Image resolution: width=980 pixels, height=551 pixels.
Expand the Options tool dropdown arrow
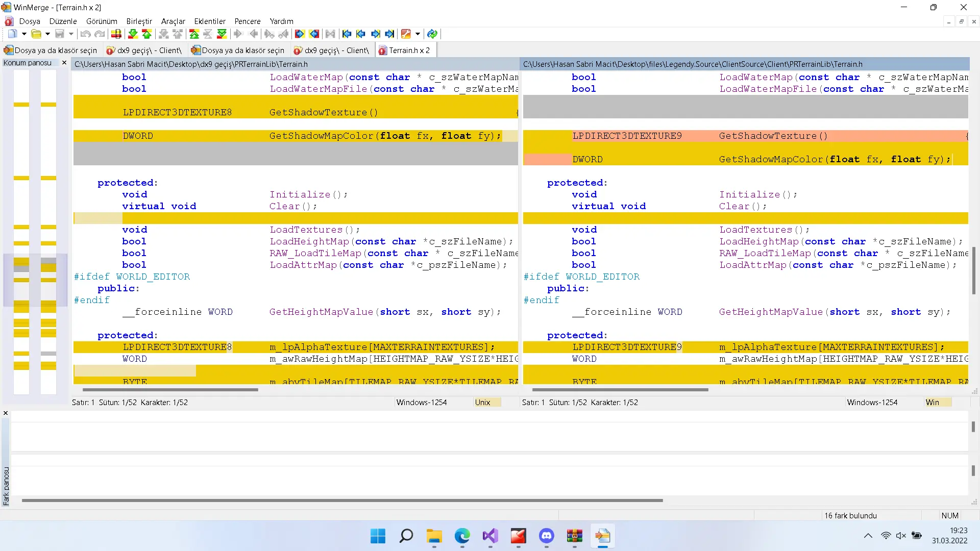[x=418, y=34]
